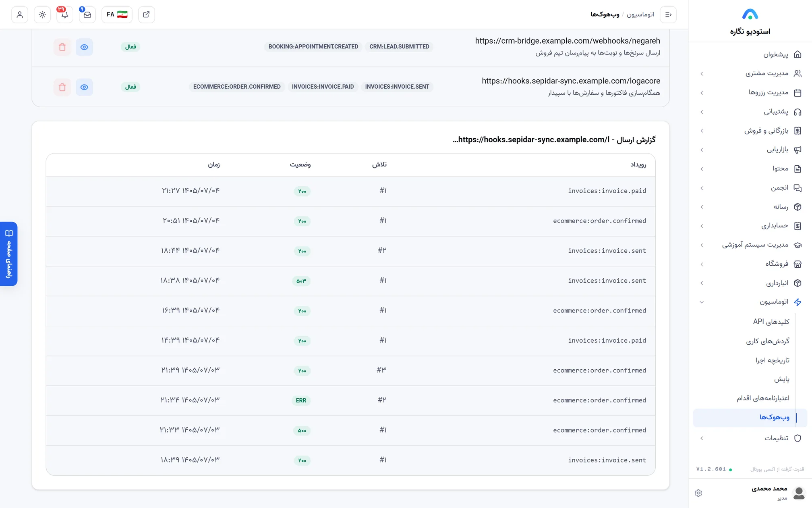The width and height of the screenshot is (812, 508).
Task: Open user settings gear icon at bottom
Action: (698, 493)
